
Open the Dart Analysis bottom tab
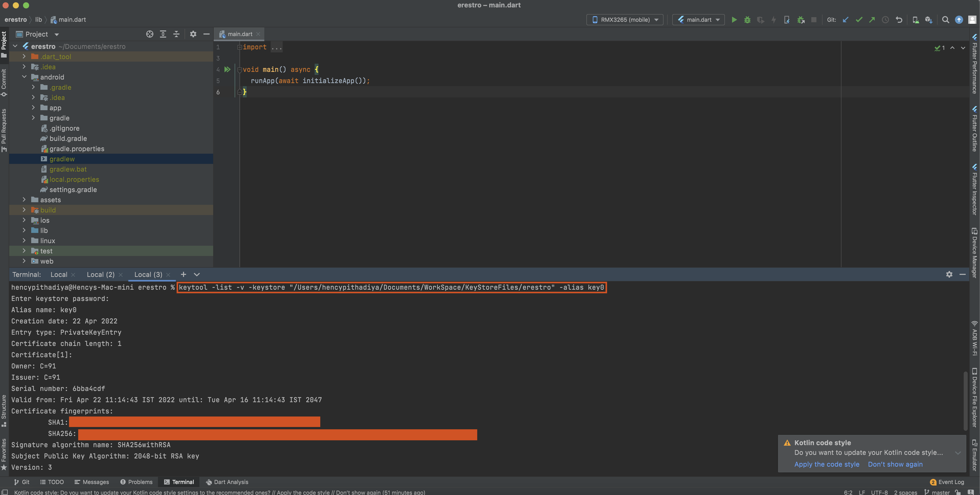point(227,482)
